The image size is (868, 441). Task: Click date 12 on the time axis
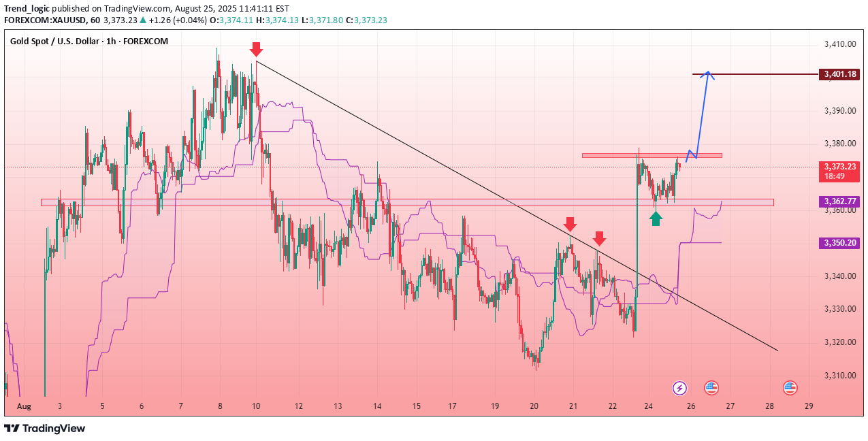(x=299, y=406)
